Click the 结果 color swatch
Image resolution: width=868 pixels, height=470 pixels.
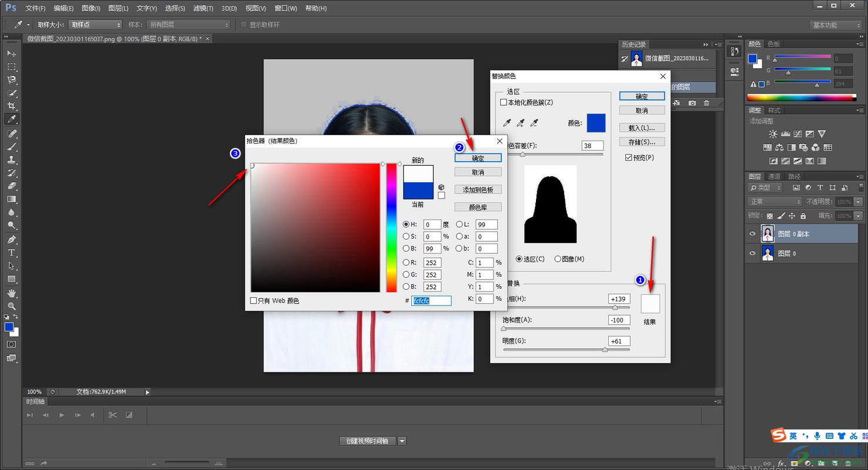650,304
